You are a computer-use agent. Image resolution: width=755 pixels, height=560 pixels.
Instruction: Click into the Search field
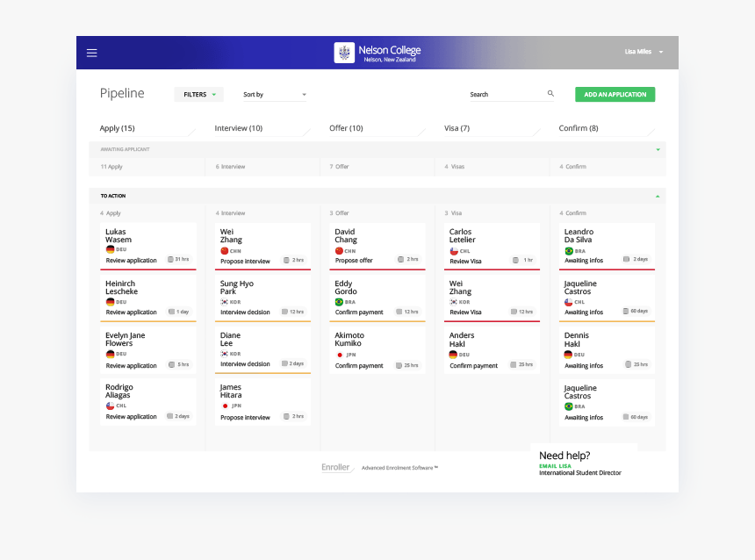tap(505, 95)
